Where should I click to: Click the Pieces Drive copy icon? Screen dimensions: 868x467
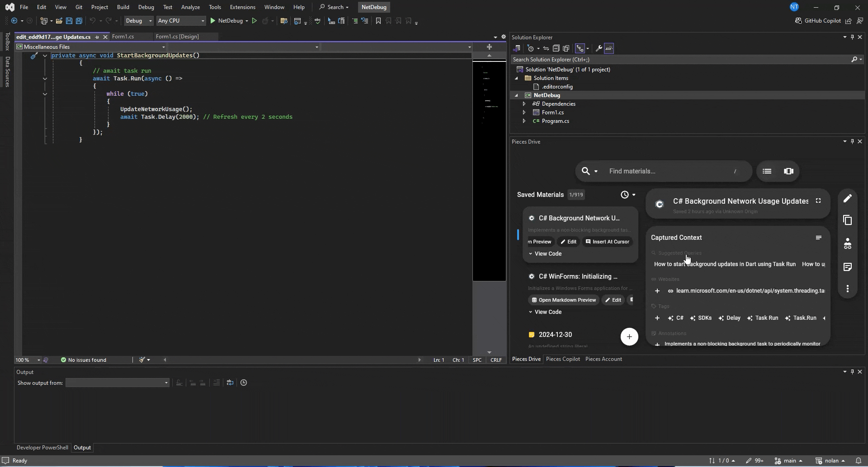pyautogui.click(x=848, y=220)
